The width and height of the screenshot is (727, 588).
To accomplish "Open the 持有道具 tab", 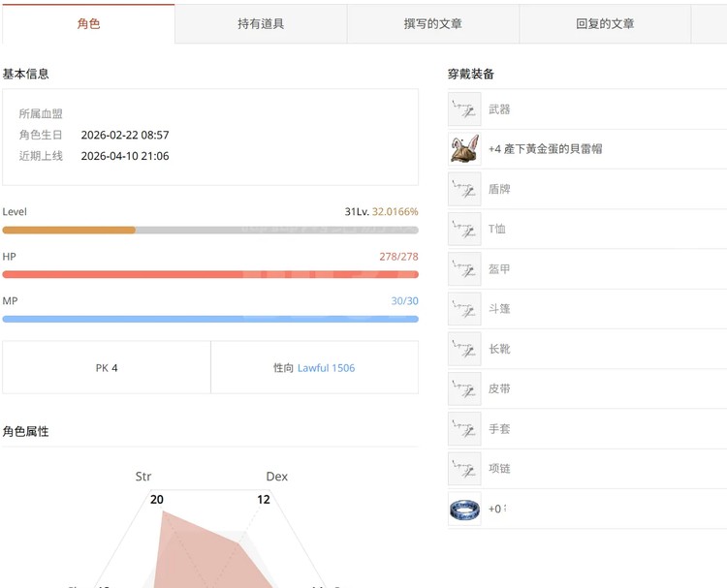I will (x=261, y=23).
